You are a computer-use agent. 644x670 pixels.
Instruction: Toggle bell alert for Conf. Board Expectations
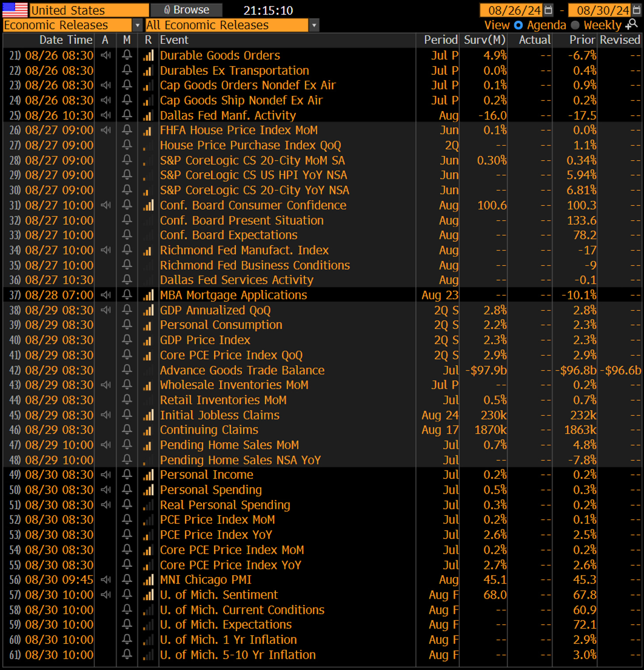[127, 235]
